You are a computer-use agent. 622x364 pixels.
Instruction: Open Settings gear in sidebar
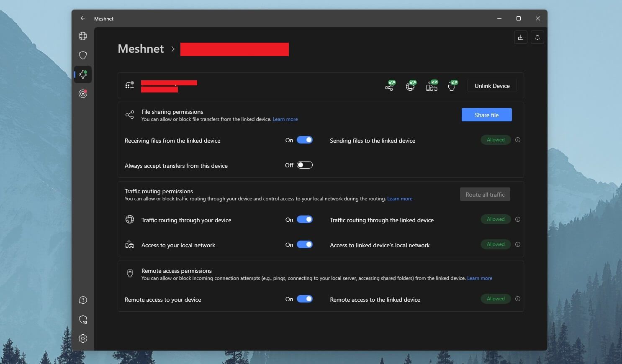tap(83, 338)
